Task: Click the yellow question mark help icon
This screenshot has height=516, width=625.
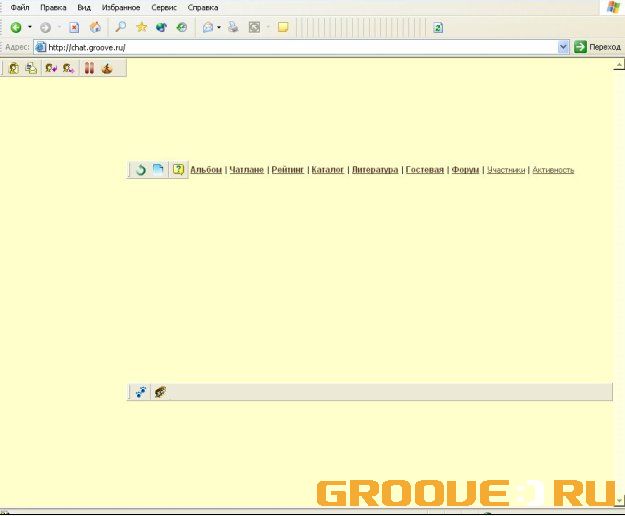Action: (178, 170)
